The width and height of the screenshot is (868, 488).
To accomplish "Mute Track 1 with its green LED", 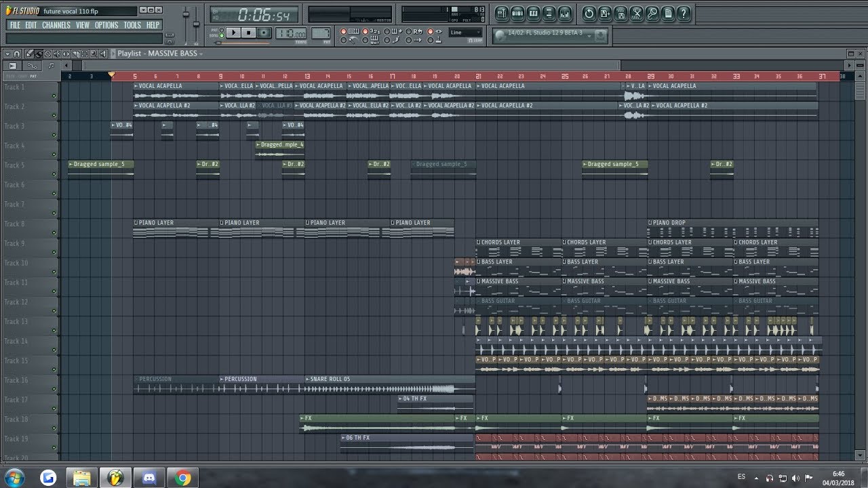I will tap(54, 97).
